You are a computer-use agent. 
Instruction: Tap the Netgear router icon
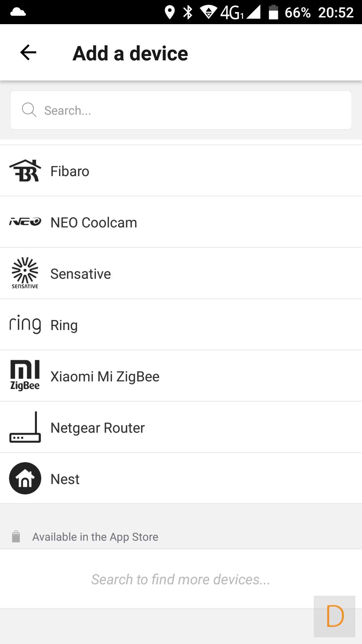coord(25,427)
